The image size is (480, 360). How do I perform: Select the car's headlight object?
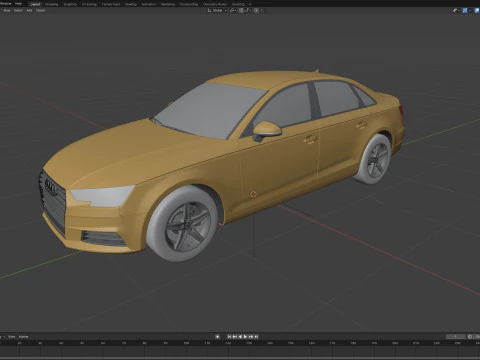pos(102,196)
